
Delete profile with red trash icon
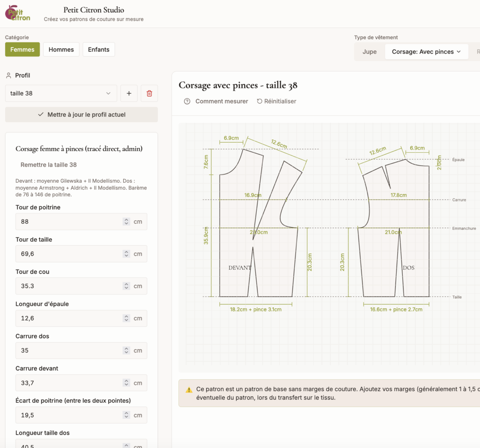pos(149,93)
